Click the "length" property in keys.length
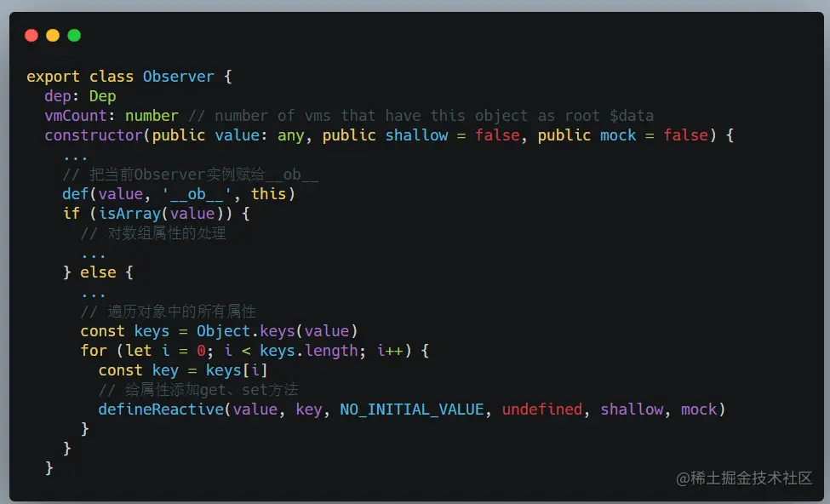Screen dimensions: 830x504 [332, 351]
